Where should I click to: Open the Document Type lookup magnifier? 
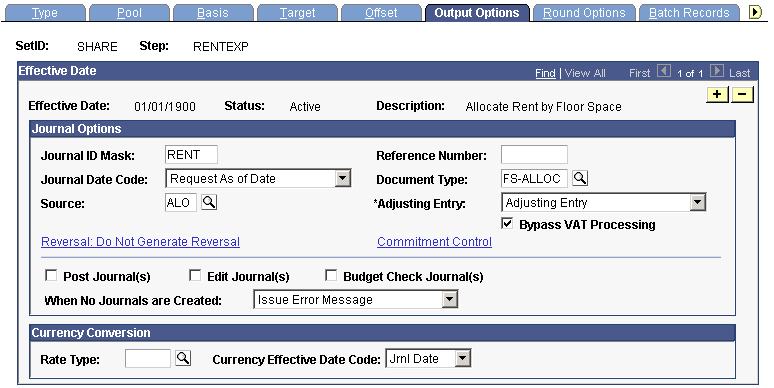[580, 178]
